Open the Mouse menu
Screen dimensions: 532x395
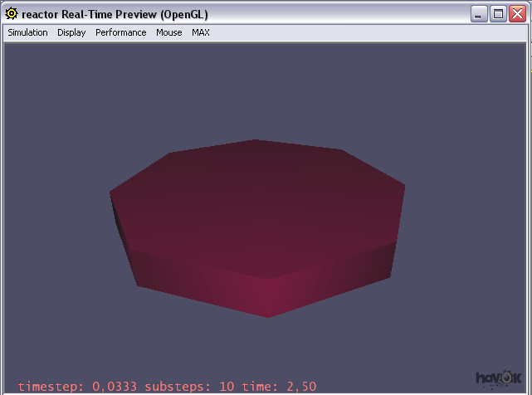pos(168,32)
